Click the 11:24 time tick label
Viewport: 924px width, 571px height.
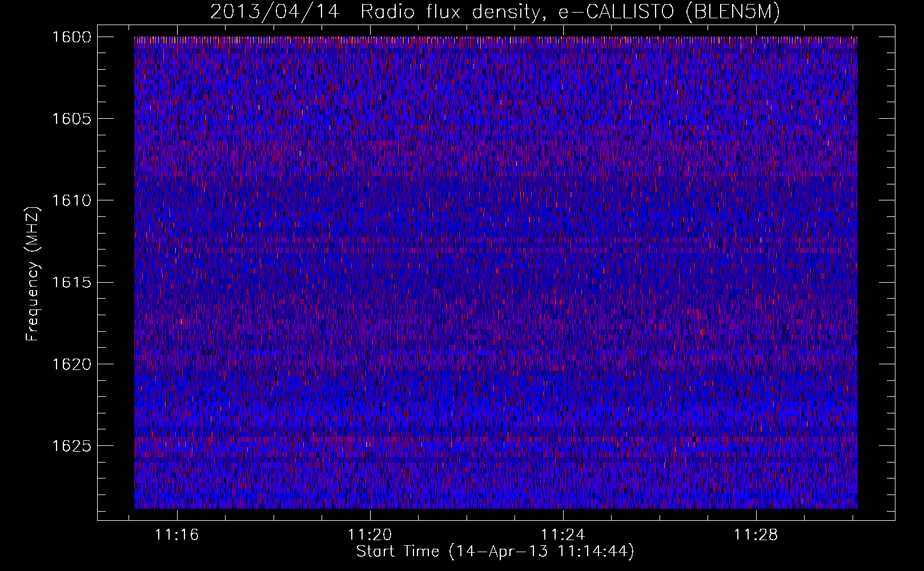point(563,535)
